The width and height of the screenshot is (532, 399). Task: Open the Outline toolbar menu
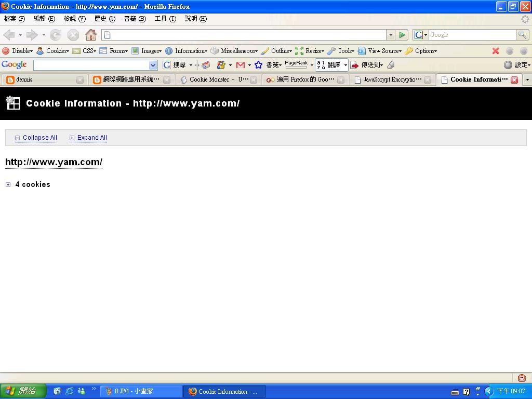[276, 51]
